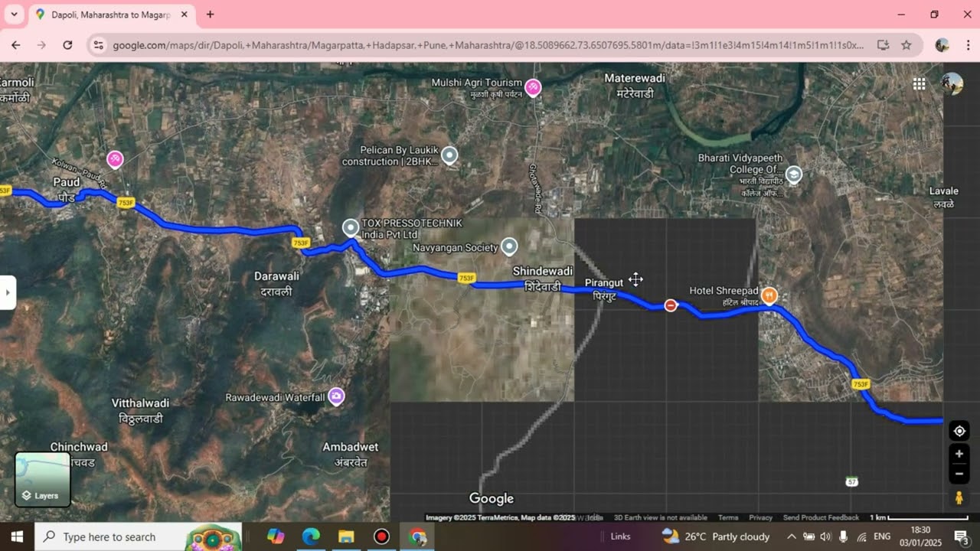The height and width of the screenshot is (551, 980).
Task: Open the weather widget showing 26°C
Action: pos(716,536)
